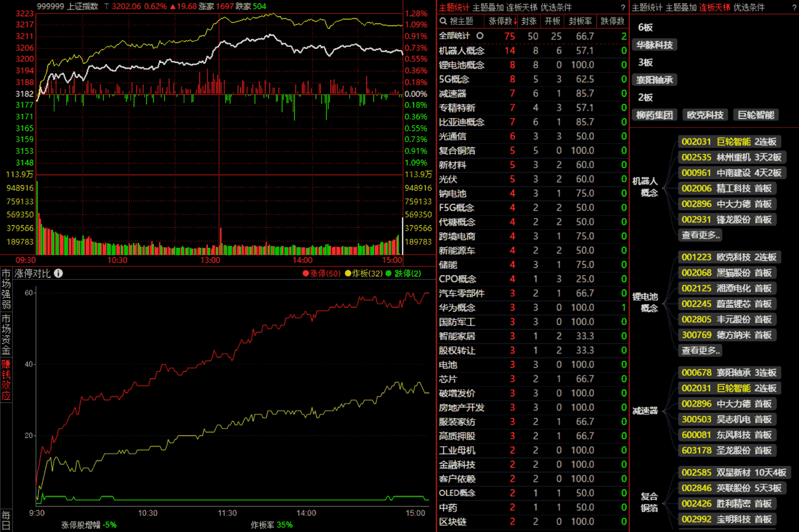Image resolution: width=799 pixels, height=532 pixels.
Task: Switch to 优选条件 tab in center panel
Action: tap(556, 7)
